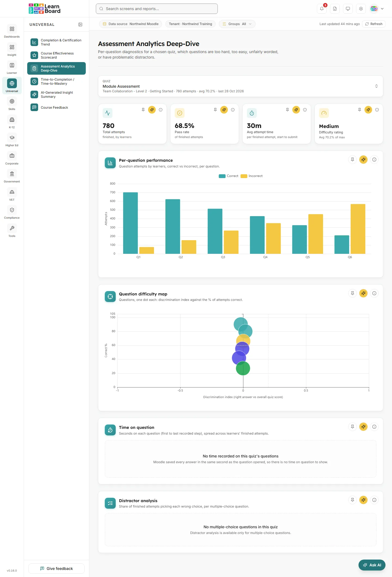Open AI insight for Time on question
The height and width of the screenshot is (577, 392).
[x=363, y=427]
